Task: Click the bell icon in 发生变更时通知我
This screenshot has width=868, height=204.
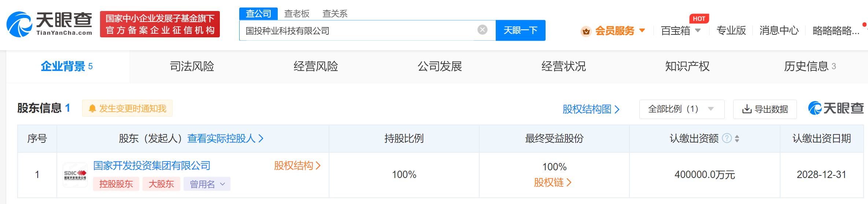Action: (92, 108)
